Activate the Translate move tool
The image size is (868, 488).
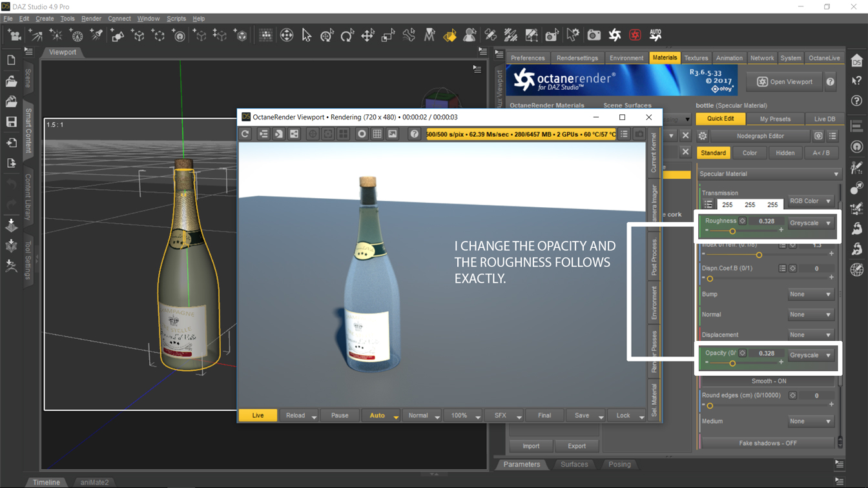point(367,36)
